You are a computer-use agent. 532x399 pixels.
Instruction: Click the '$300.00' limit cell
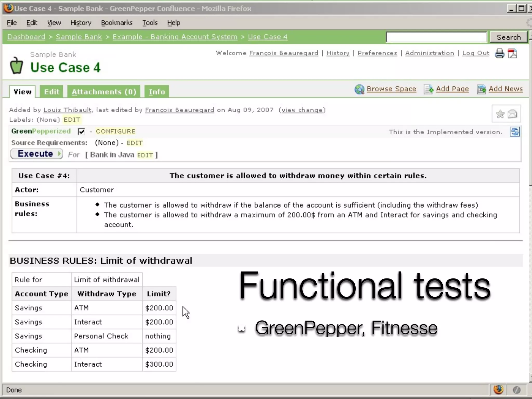click(x=159, y=364)
